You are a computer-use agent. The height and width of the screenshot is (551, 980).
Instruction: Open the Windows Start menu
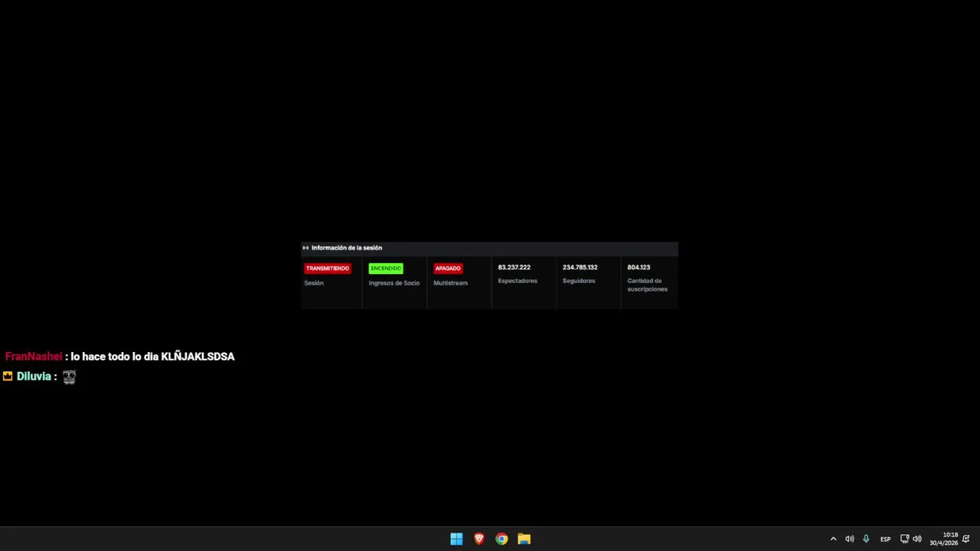tap(456, 539)
